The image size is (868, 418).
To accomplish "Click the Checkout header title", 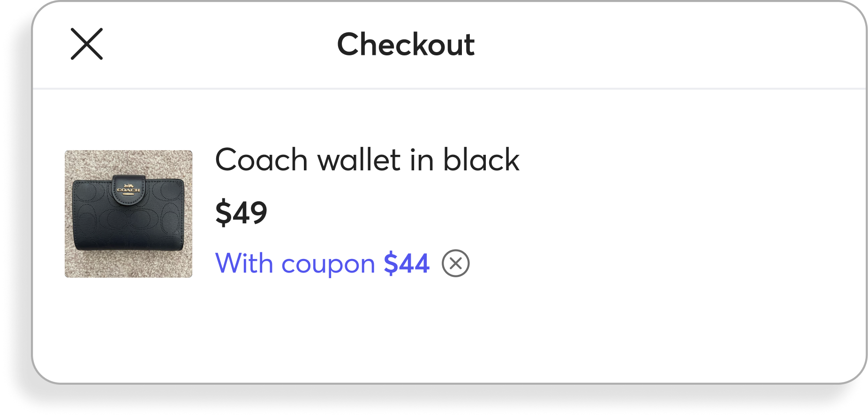I will tap(406, 45).
